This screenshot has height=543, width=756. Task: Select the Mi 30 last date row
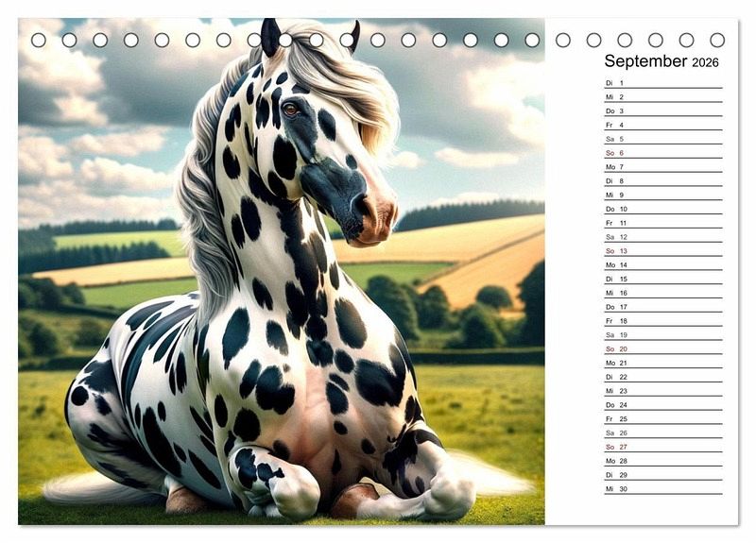pyautogui.click(x=662, y=489)
